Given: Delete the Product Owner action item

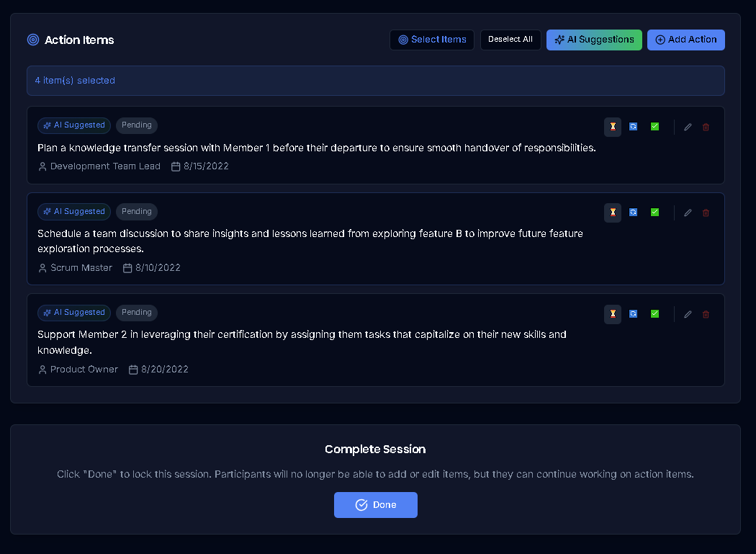Looking at the screenshot, I should pos(706,314).
